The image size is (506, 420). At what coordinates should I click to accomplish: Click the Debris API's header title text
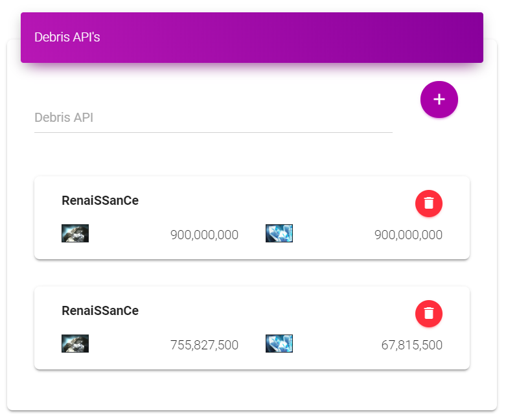tap(67, 37)
